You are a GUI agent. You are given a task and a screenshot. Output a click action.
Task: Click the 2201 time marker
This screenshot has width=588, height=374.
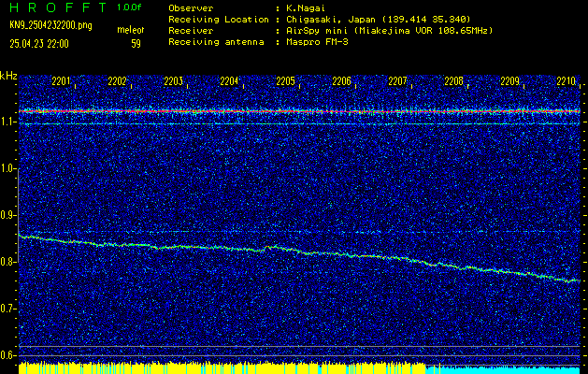click(x=61, y=80)
